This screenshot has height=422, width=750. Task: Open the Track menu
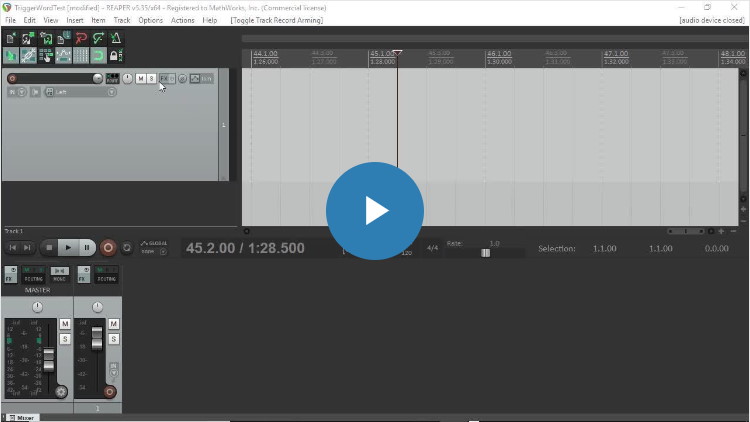(122, 20)
